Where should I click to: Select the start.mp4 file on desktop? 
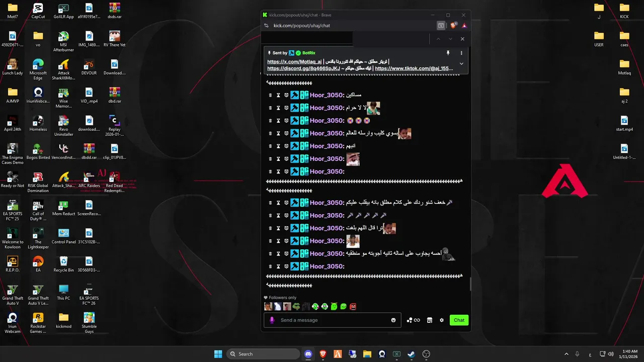click(x=624, y=124)
